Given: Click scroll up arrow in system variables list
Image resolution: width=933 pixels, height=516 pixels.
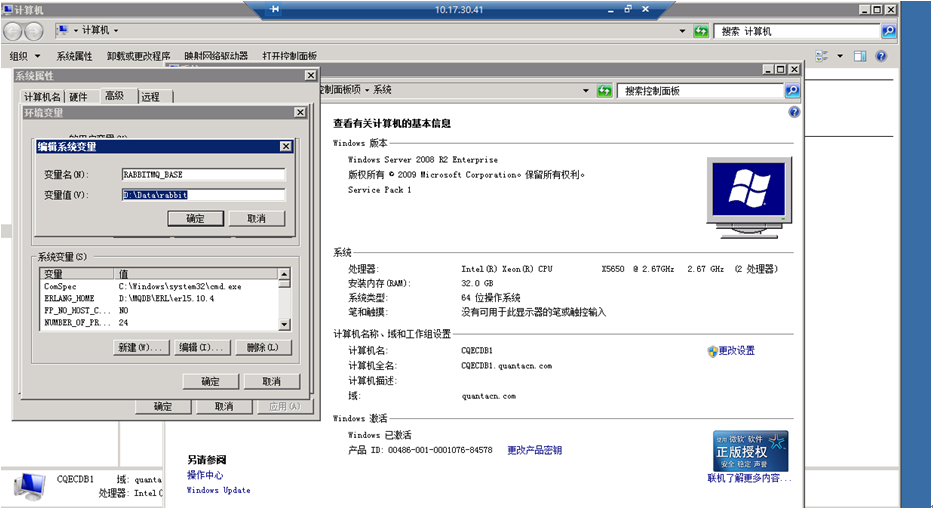Looking at the screenshot, I should pos(284,274).
